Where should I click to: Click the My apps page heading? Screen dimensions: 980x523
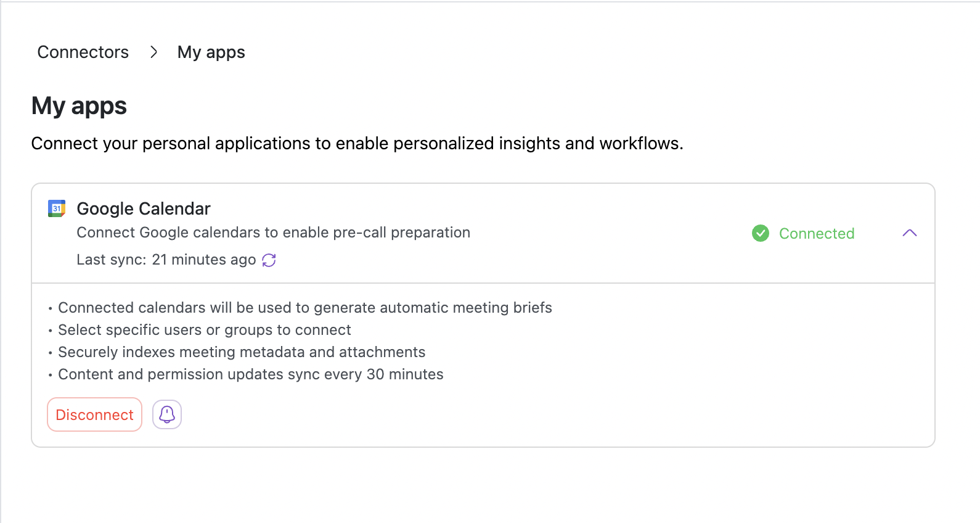pyautogui.click(x=79, y=106)
